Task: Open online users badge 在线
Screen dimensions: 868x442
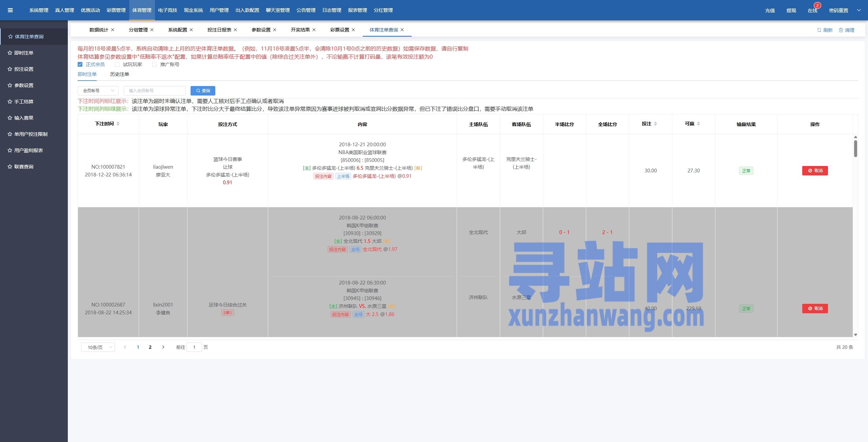Action: (x=812, y=10)
